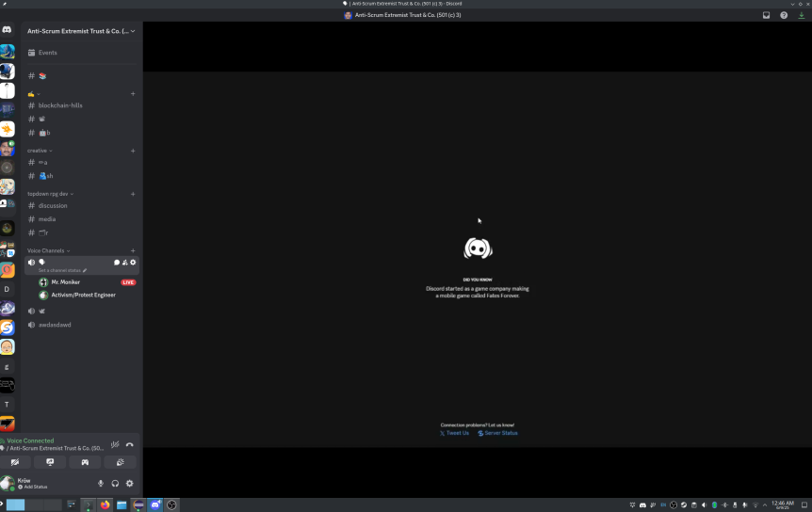
Task: Open User Settings gear
Action: [129, 484]
